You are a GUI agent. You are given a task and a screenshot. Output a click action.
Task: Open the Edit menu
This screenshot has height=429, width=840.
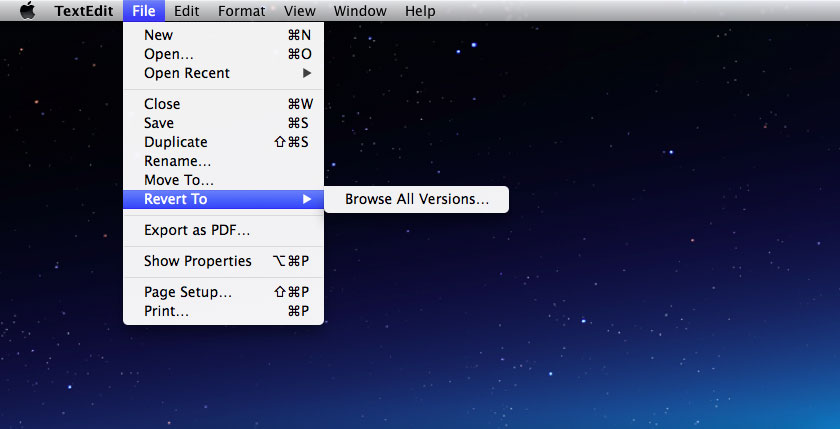tap(186, 11)
